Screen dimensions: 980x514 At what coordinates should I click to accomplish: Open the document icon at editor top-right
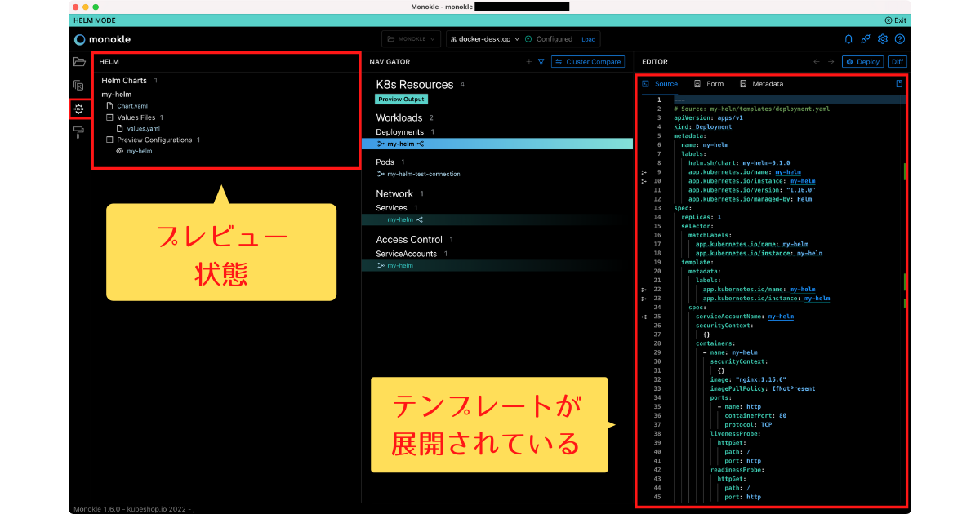point(899,84)
